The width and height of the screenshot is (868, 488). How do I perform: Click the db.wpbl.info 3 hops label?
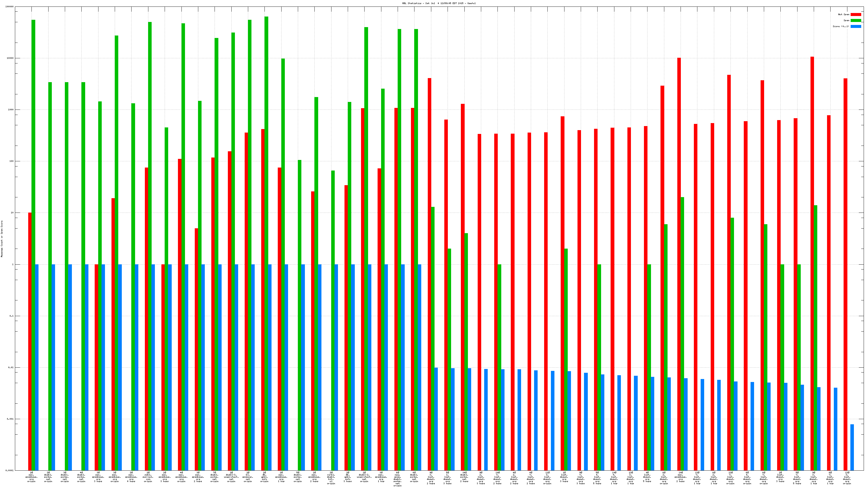click(347, 477)
